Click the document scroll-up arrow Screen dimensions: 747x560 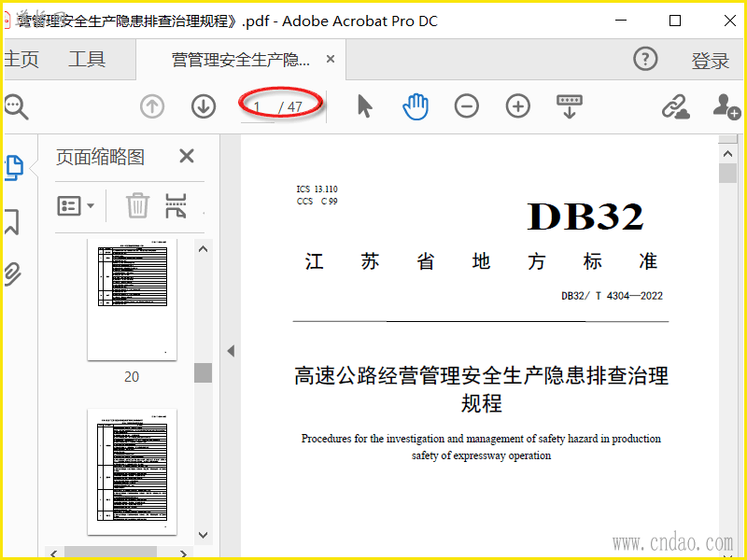tap(727, 154)
